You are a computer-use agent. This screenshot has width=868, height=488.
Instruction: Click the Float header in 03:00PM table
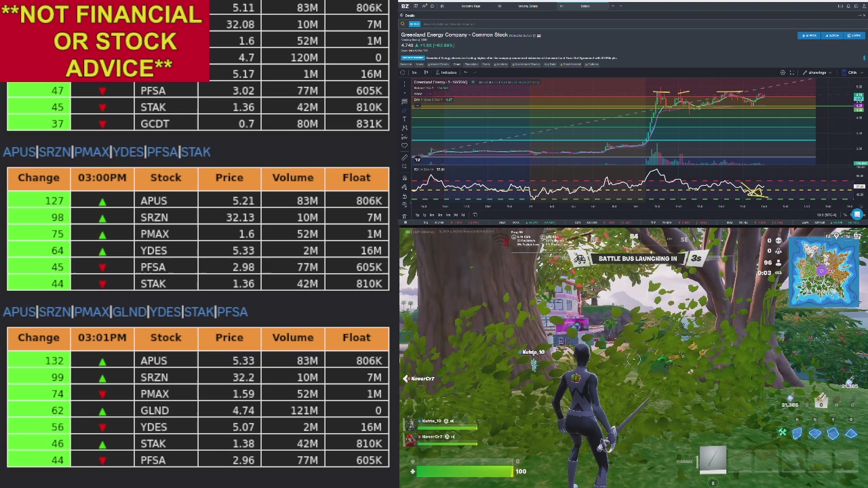[357, 178]
